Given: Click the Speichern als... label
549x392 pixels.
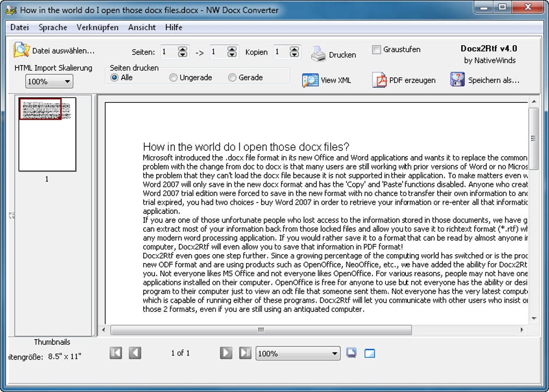Looking at the screenshot, I should [494, 80].
